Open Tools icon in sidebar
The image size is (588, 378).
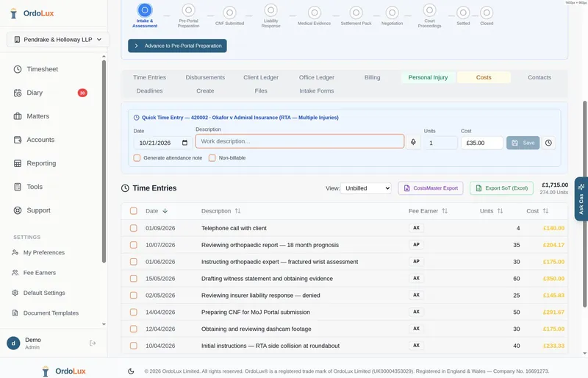click(x=18, y=187)
